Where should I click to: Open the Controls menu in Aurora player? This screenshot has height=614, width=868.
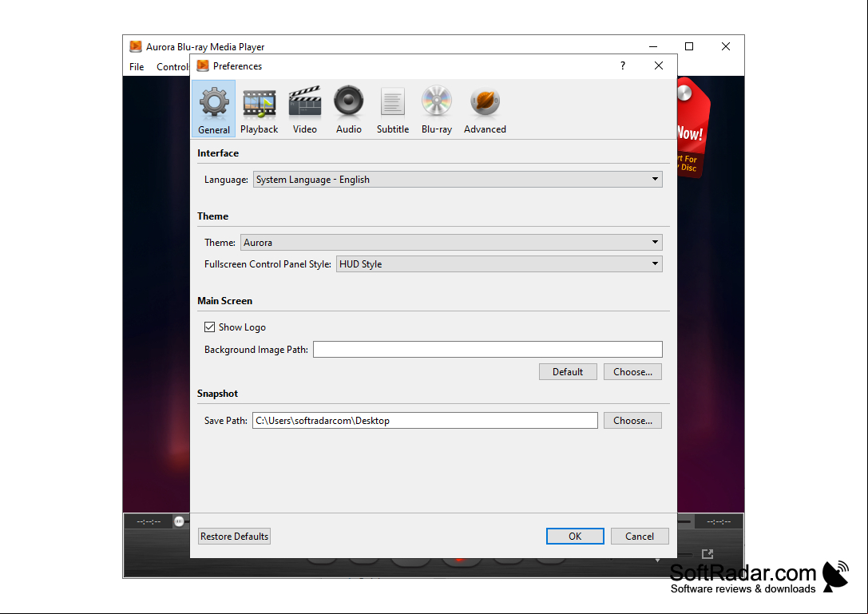(172, 67)
